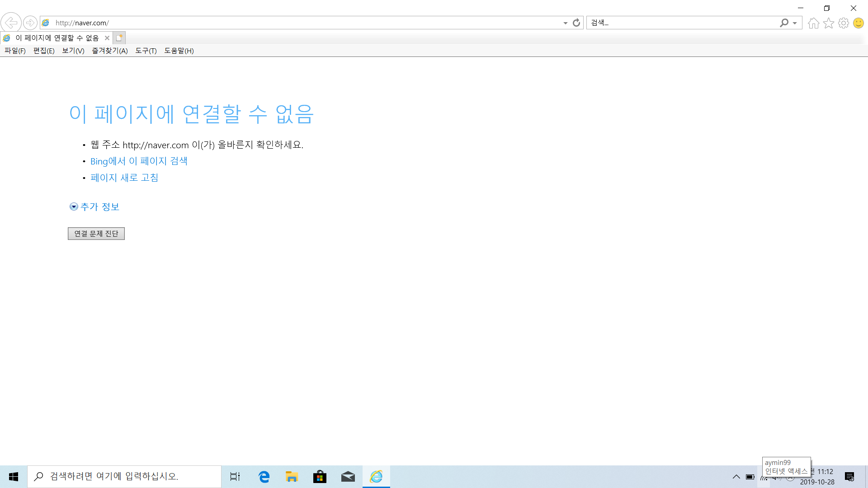The height and width of the screenshot is (488, 868).
Task: Restore down the Internet Explorer window
Action: 827,8
